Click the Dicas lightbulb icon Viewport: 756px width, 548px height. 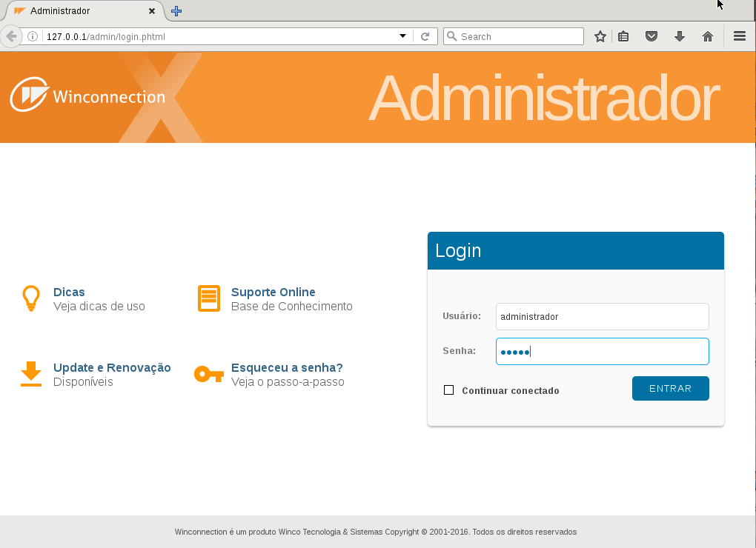(31, 298)
